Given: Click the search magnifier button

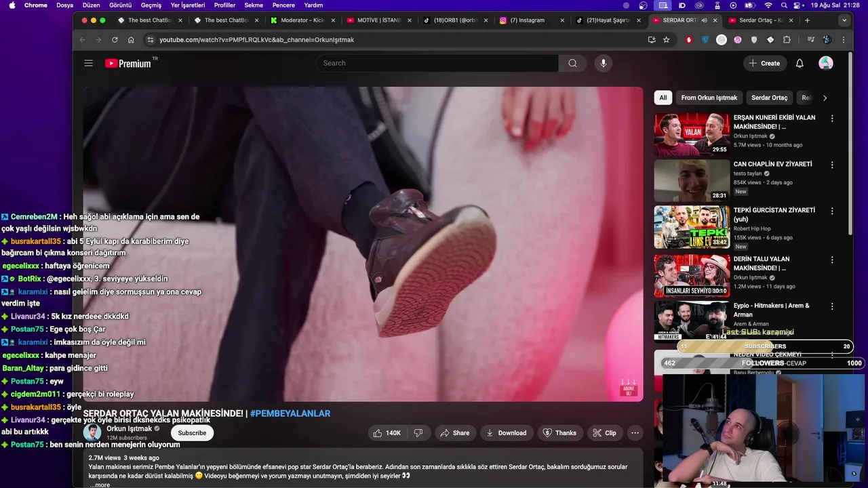Looking at the screenshot, I should click(x=573, y=63).
